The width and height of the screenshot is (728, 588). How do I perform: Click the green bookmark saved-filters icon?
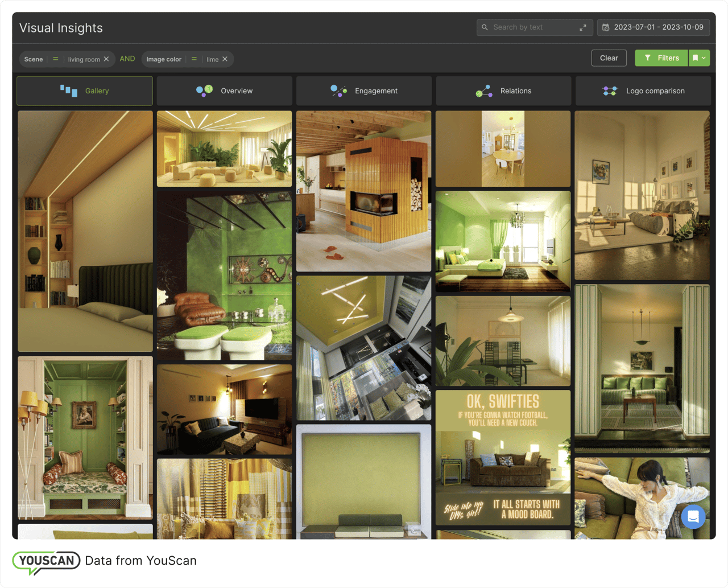click(x=696, y=57)
